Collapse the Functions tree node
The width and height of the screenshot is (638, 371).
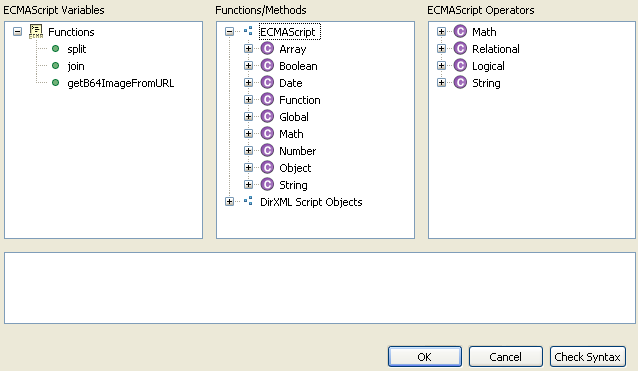click(17, 32)
